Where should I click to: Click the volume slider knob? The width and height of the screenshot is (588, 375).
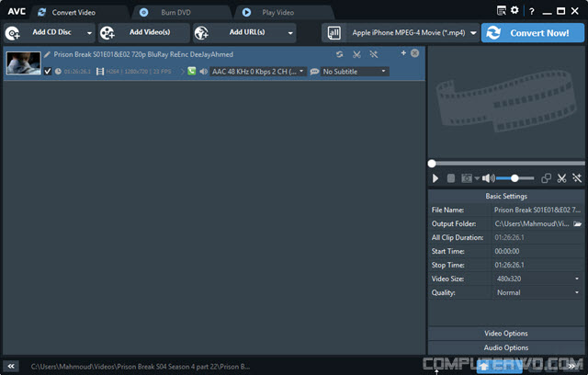[514, 178]
